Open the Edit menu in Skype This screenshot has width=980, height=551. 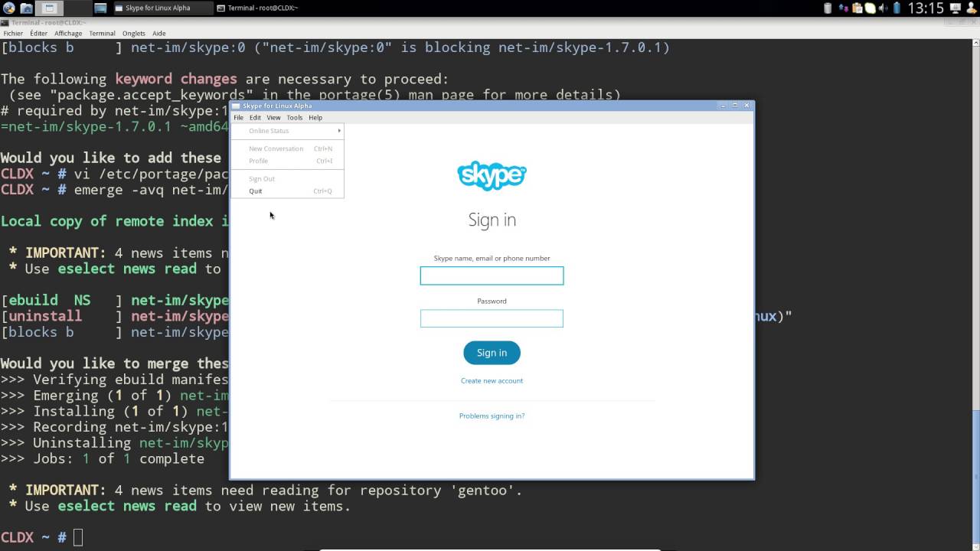[255, 118]
